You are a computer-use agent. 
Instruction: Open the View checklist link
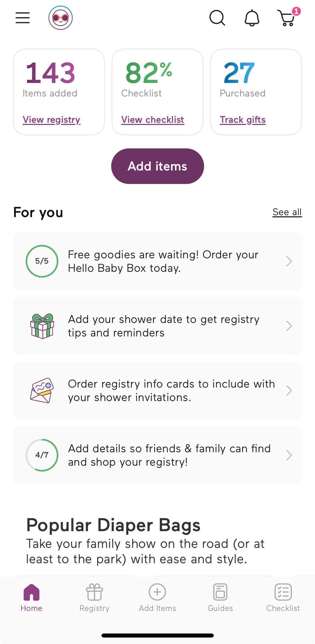[153, 120]
